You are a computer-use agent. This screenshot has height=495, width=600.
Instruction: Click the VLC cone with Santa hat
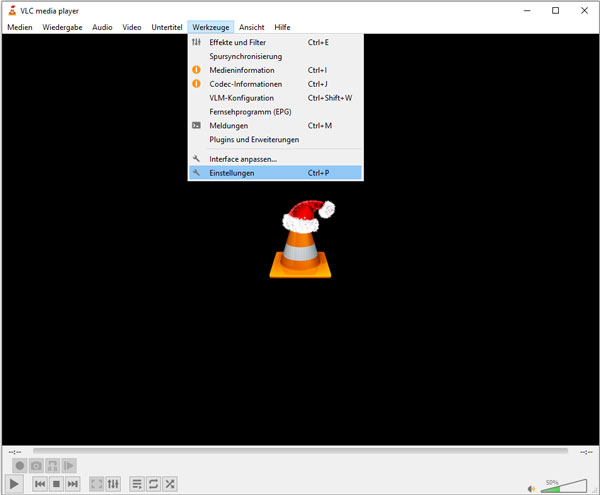point(304,239)
